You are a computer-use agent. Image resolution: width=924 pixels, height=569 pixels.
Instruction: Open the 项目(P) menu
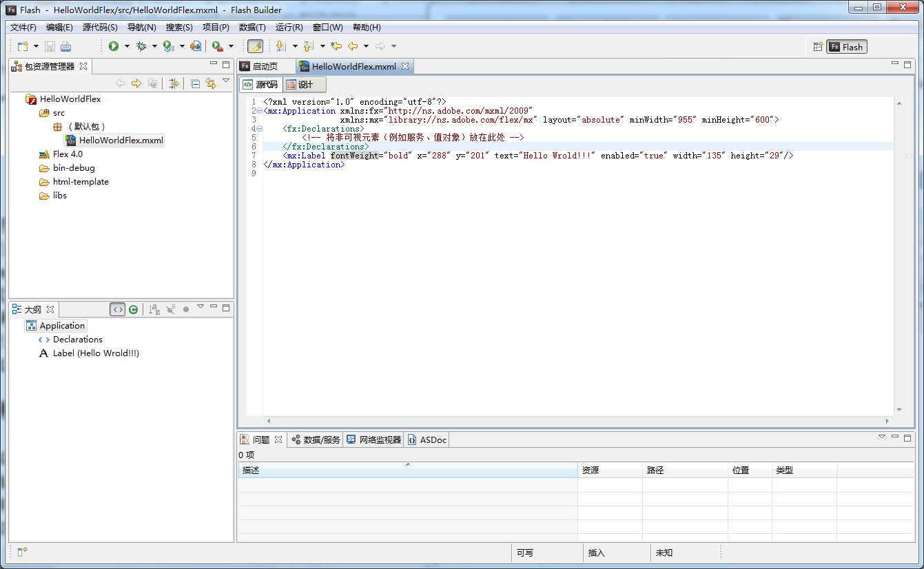click(x=216, y=28)
